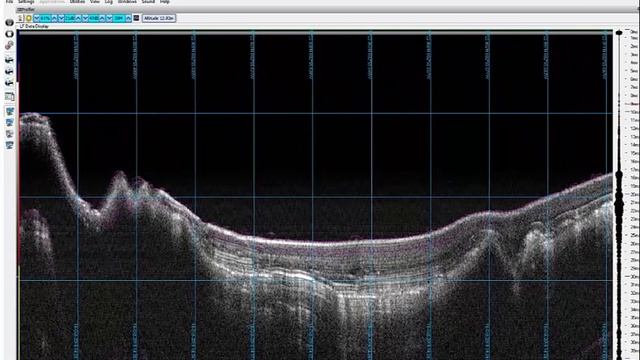Click the middle black towfish icon
Image resolution: width=640 pixels, height=360 pixels.
[x=9, y=71]
